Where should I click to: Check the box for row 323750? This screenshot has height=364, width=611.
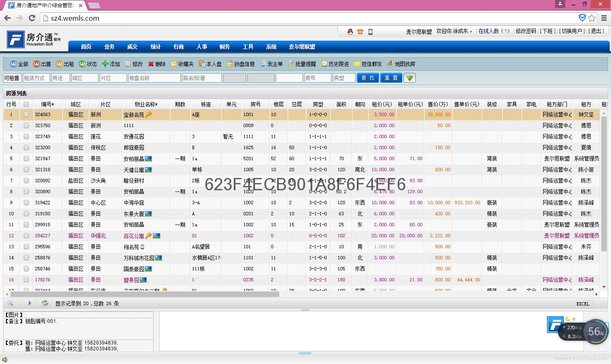point(26,125)
